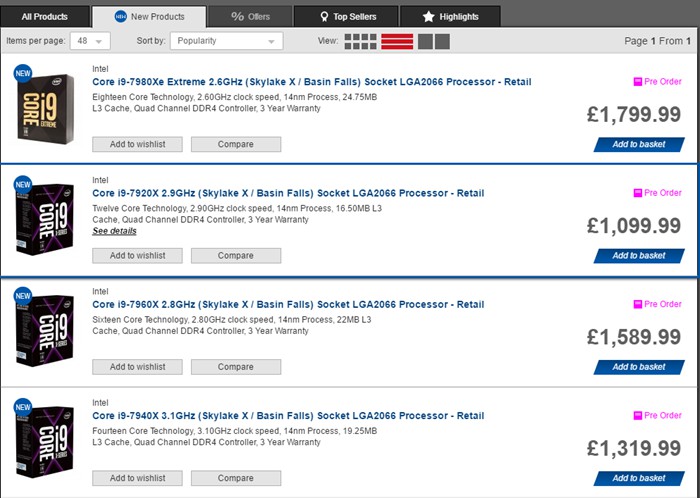This screenshot has height=498, width=700.
Task: Switch to red list view icon
Action: point(397,42)
